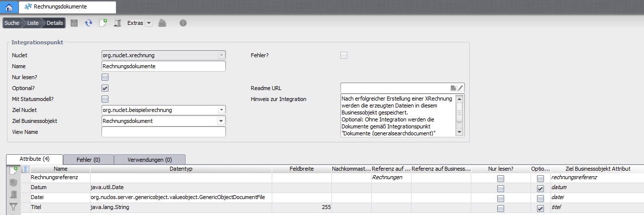Viewport: 644px width, 215px height.
Task: Click the 'titel' target attribute cell
Action: coord(597,208)
